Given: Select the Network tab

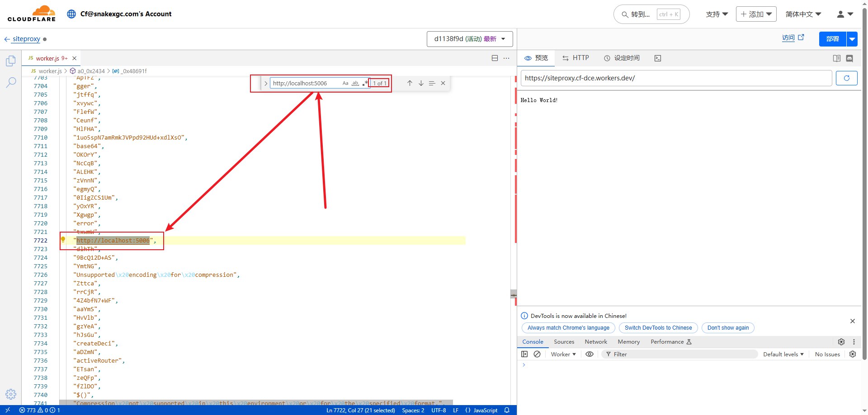Looking at the screenshot, I should [x=596, y=342].
